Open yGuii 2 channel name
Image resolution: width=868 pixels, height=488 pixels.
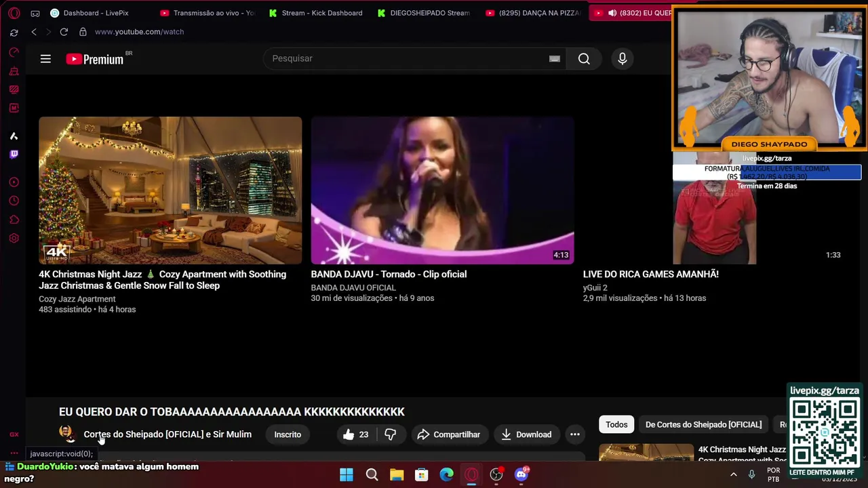(595, 288)
